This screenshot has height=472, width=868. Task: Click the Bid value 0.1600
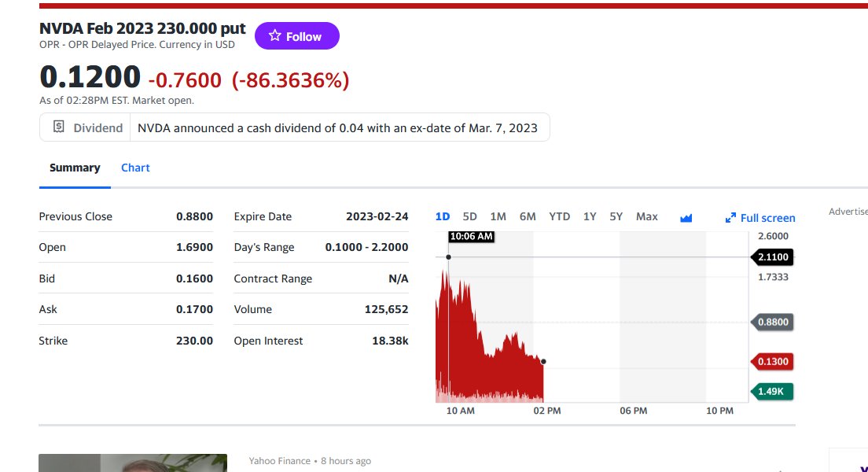point(194,278)
